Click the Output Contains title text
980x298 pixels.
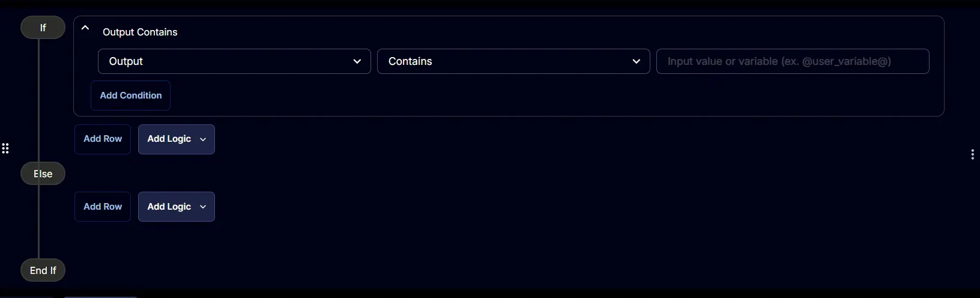point(140,32)
